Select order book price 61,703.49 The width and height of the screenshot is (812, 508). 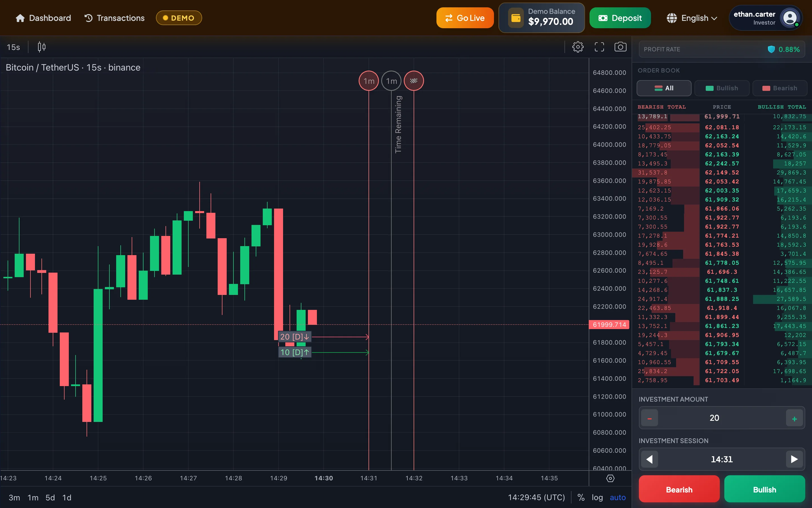(722, 380)
